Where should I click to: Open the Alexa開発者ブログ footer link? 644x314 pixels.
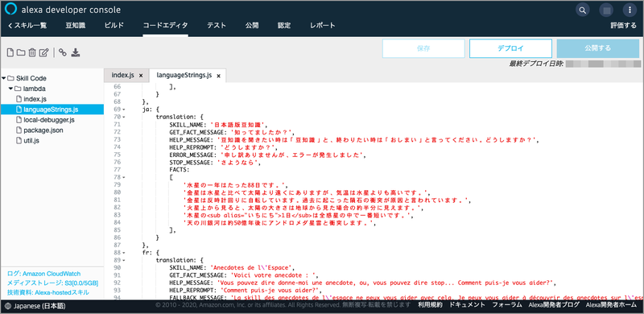[x=554, y=305]
